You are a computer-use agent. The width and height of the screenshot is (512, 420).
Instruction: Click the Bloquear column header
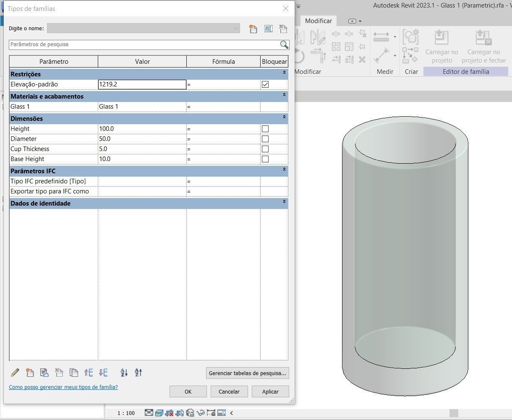point(274,62)
